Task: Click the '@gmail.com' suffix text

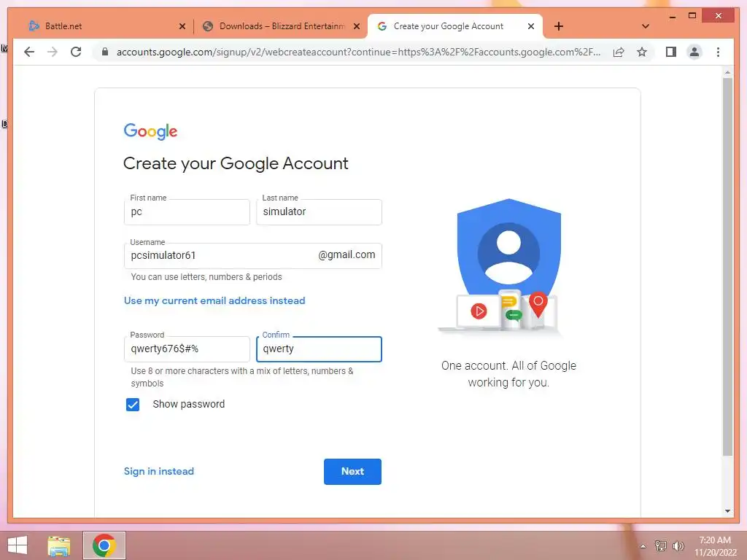Action: tap(347, 254)
